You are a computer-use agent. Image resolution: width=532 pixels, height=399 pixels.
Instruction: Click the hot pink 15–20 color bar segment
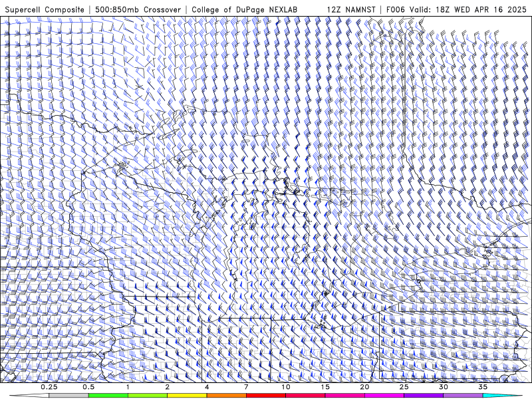tap(344, 396)
